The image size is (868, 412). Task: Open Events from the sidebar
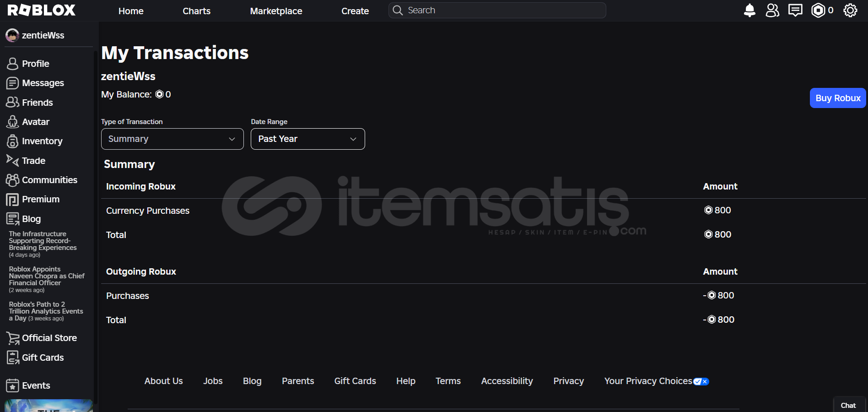(28, 385)
